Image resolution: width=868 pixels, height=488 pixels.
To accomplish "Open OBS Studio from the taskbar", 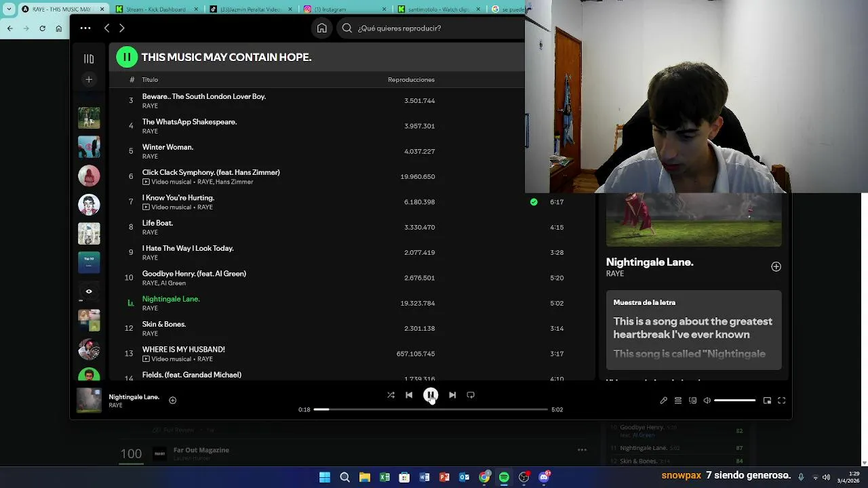I will [524, 477].
